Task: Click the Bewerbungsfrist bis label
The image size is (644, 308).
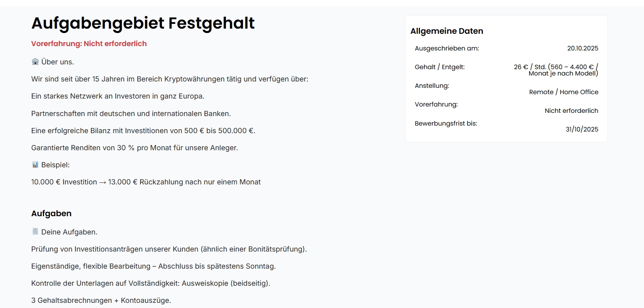Action: point(446,124)
